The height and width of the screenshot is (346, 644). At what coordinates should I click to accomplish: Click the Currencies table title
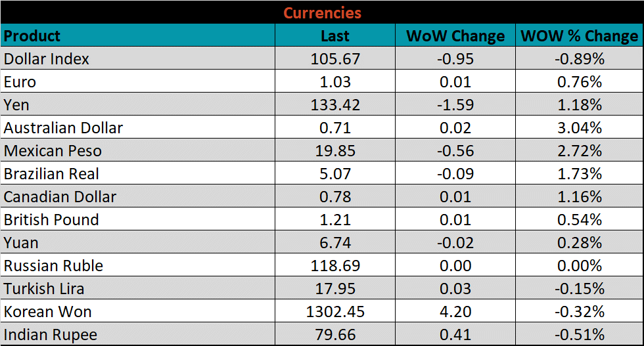point(322,12)
